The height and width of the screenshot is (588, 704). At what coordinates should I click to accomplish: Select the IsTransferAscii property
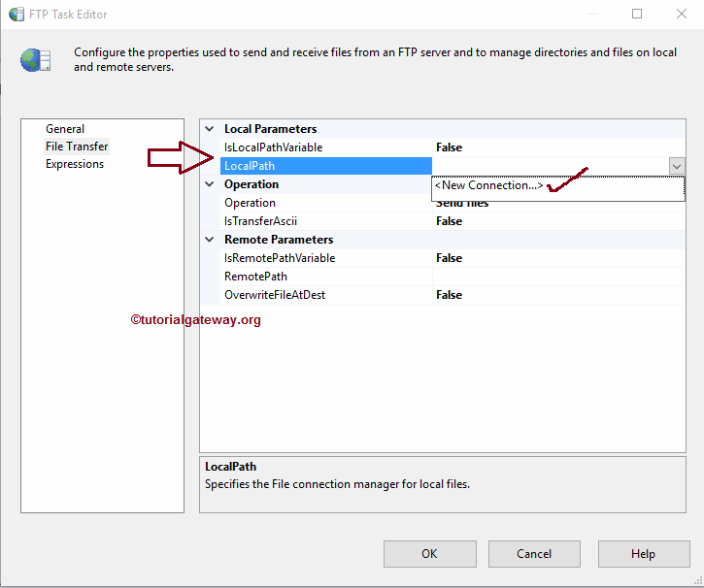click(x=326, y=221)
